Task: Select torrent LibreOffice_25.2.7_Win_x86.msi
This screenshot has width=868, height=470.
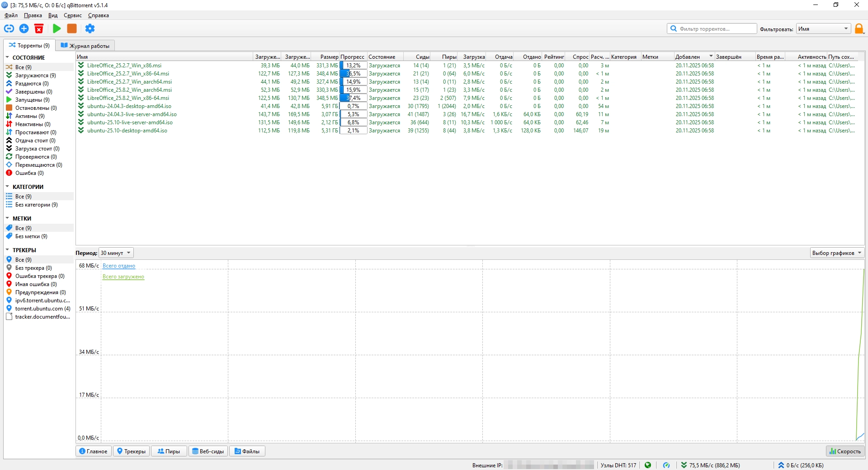Action: (124, 66)
